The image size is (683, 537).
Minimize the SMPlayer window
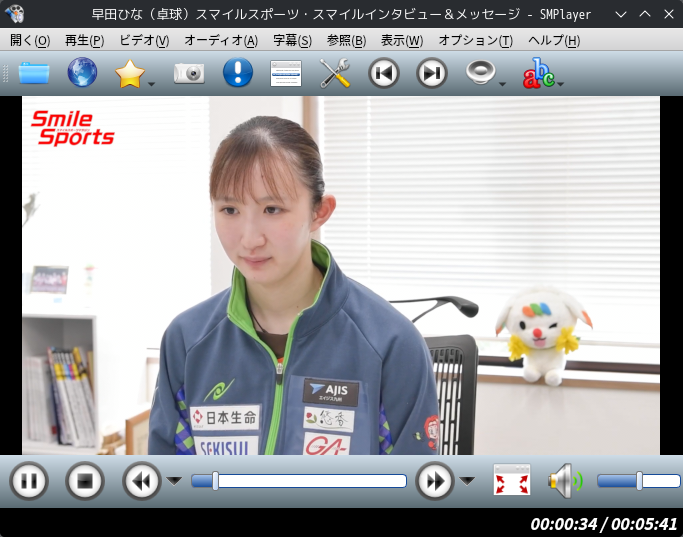point(621,14)
